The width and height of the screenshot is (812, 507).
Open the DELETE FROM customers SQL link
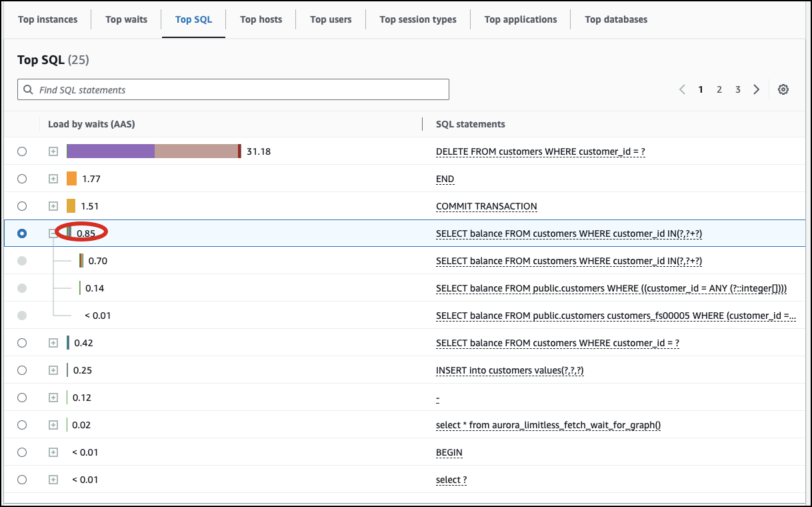(x=539, y=151)
